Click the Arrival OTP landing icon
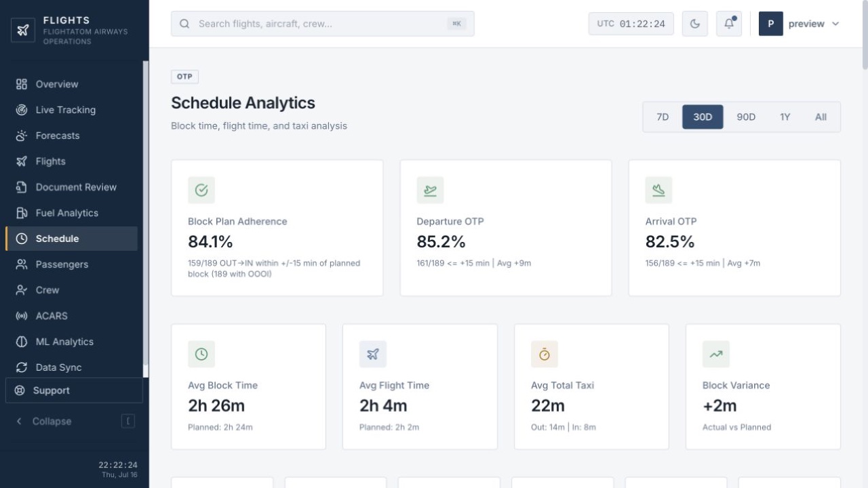 (x=658, y=190)
